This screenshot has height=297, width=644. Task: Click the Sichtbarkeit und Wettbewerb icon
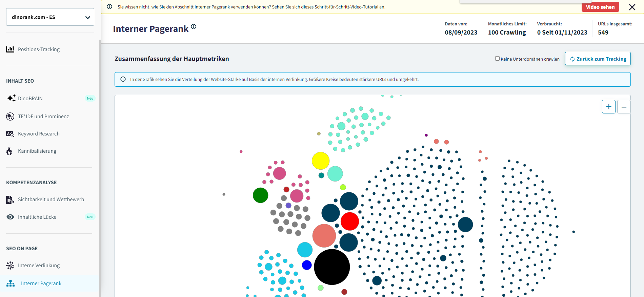pyautogui.click(x=10, y=199)
